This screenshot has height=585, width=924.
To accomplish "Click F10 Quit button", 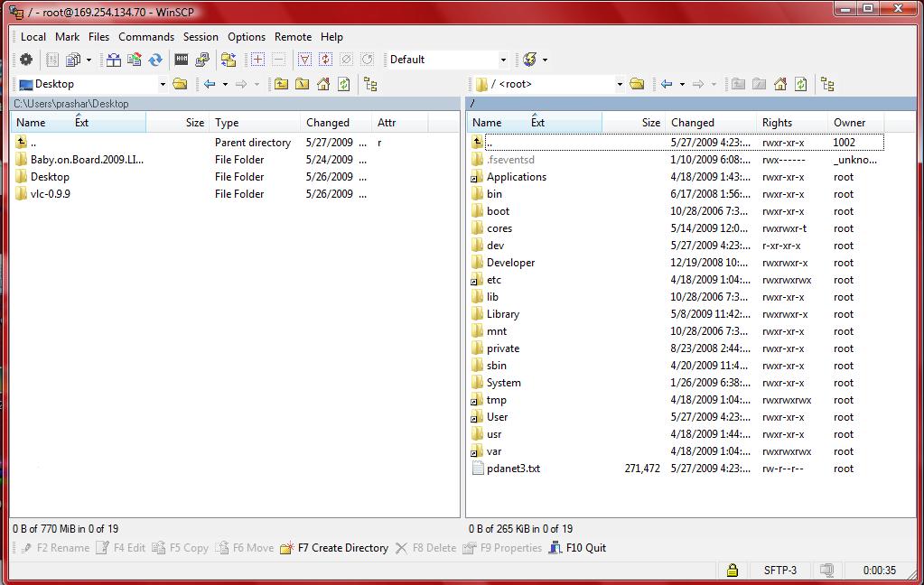I will pyautogui.click(x=577, y=548).
